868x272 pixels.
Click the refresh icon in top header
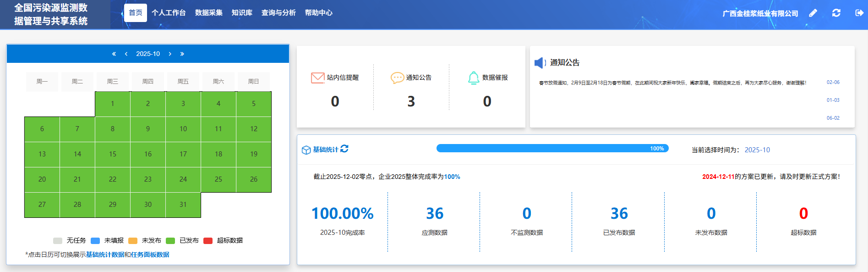[x=836, y=13]
